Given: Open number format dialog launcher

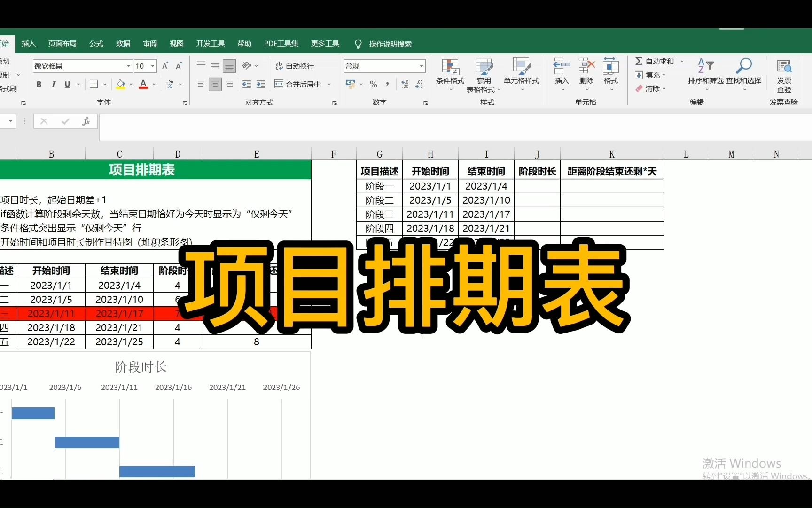Looking at the screenshot, I should tap(426, 103).
